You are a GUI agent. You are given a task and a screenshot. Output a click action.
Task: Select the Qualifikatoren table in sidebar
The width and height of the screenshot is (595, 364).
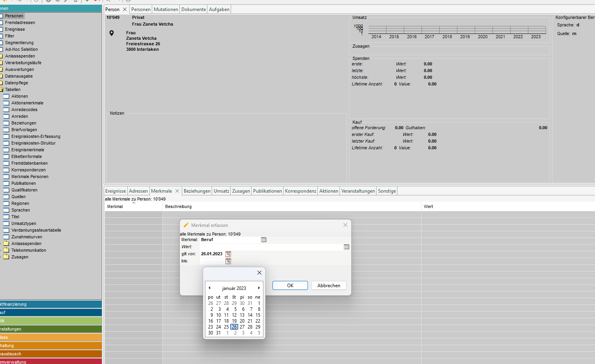(24, 190)
